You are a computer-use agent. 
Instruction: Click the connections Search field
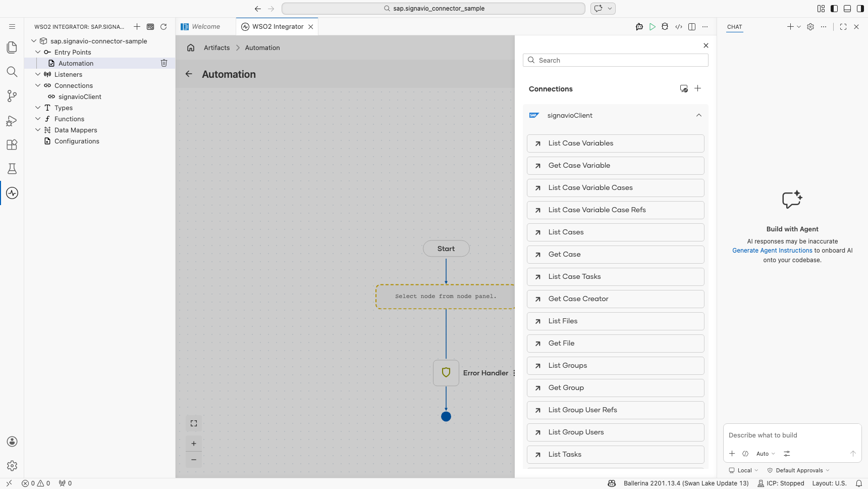coord(616,60)
